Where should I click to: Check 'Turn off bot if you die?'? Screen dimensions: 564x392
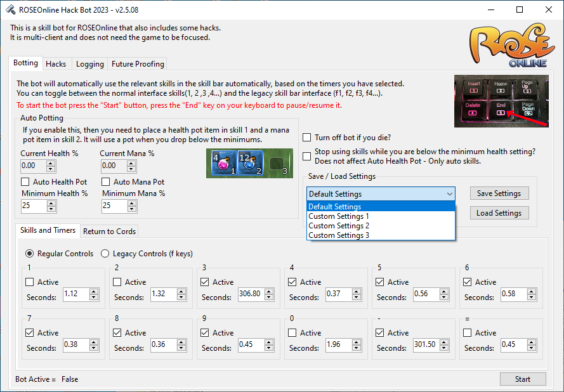(x=307, y=138)
